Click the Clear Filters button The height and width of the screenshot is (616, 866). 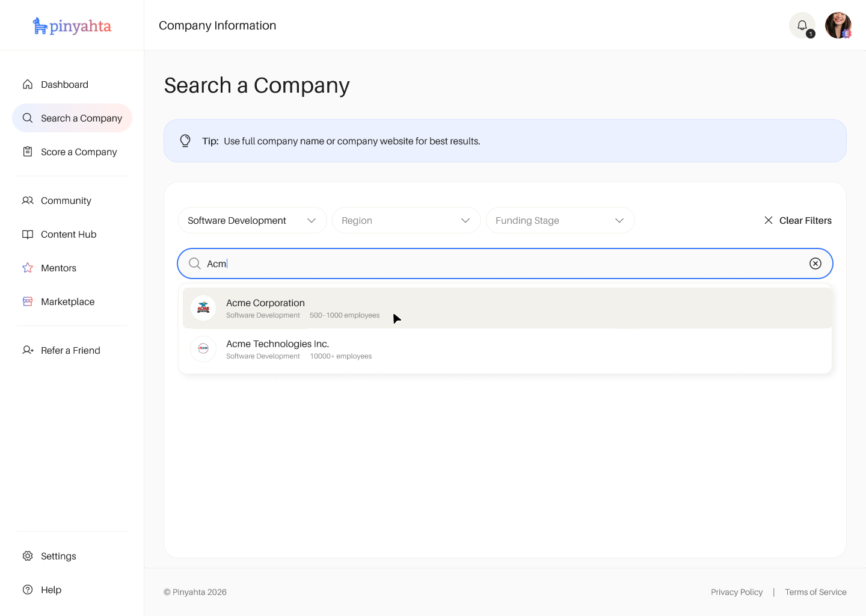(798, 220)
